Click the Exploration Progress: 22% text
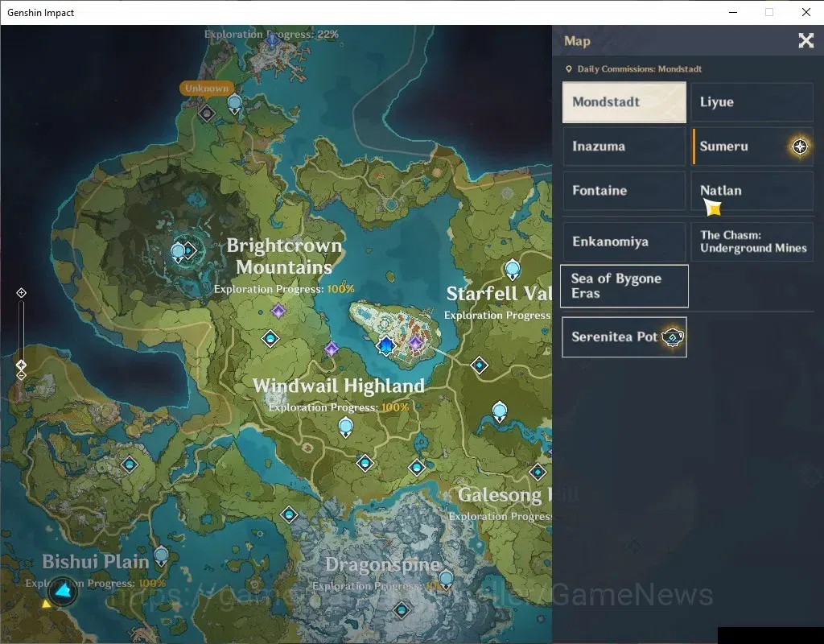 pos(271,34)
